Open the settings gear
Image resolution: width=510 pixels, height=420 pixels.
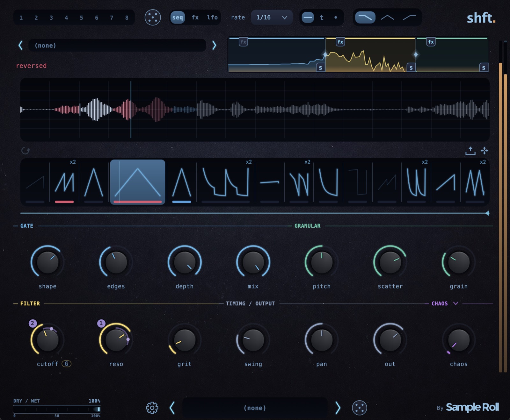click(x=152, y=408)
